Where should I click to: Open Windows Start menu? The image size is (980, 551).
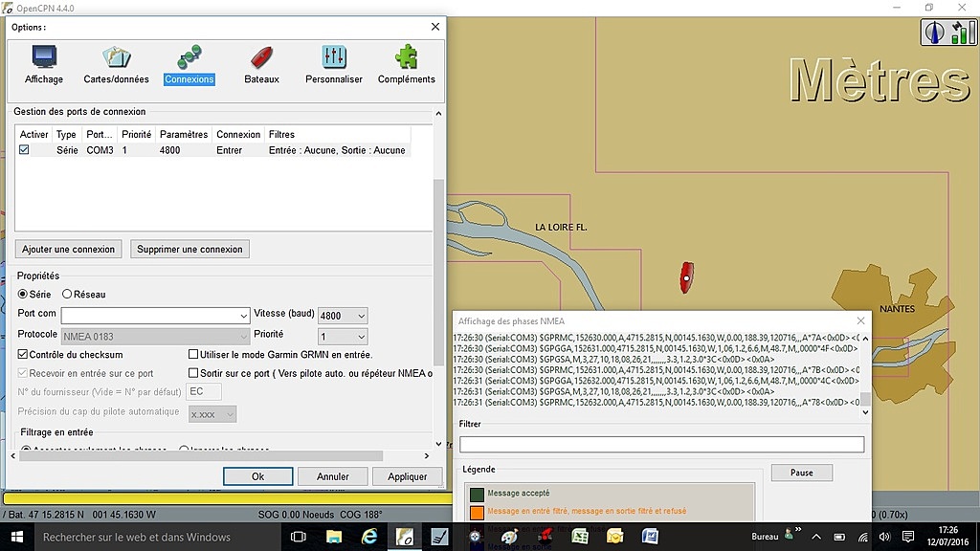(x=17, y=537)
